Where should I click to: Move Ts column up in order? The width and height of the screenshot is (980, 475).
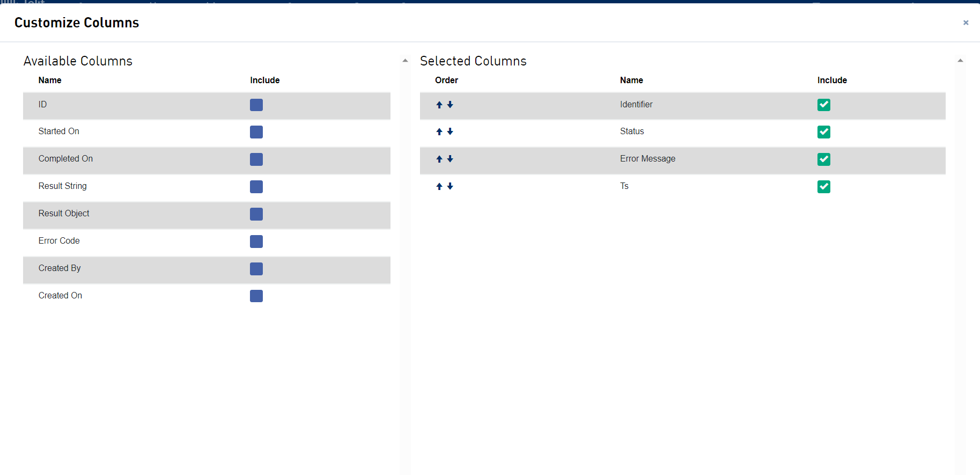439,186
